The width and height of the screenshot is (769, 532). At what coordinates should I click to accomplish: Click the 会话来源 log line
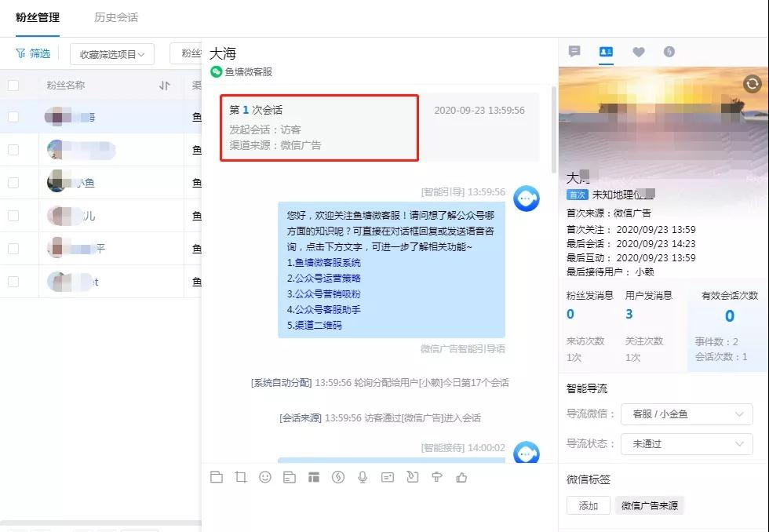pyautogui.click(x=380, y=417)
